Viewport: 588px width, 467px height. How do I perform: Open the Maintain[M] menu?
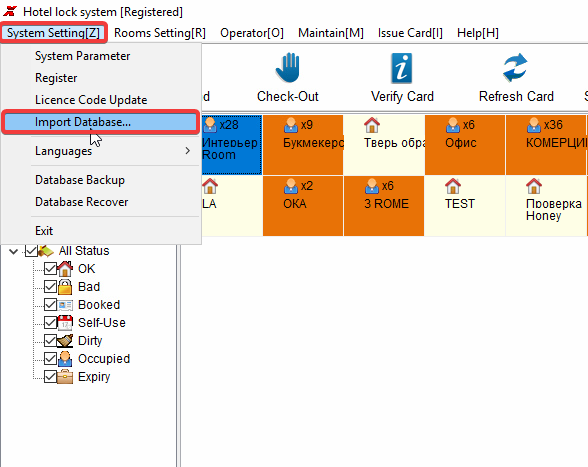[331, 33]
